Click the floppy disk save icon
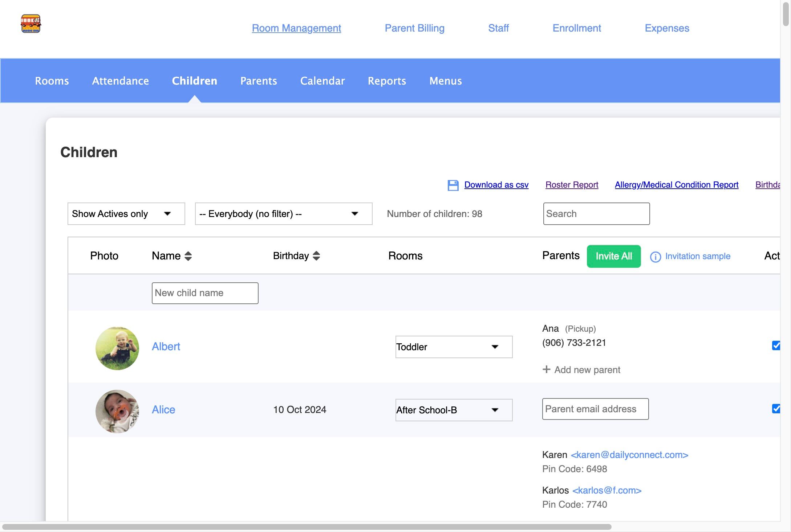791x532 pixels. (x=453, y=185)
